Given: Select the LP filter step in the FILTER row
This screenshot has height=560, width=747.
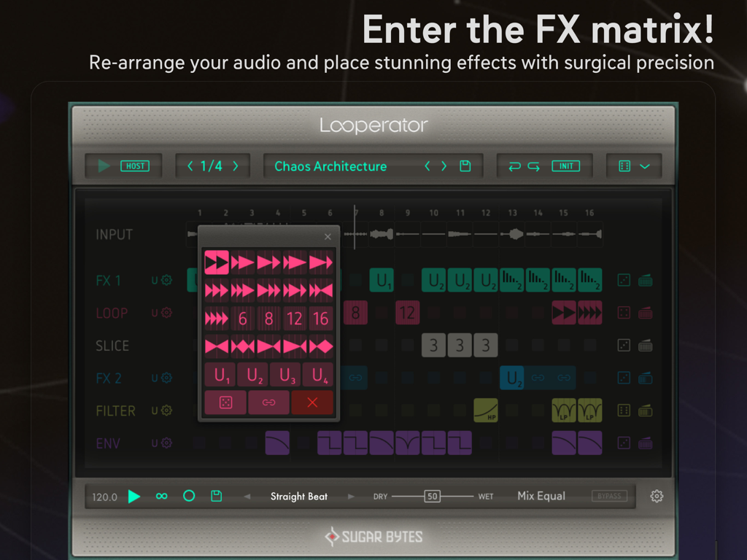Looking at the screenshot, I should point(564,411).
